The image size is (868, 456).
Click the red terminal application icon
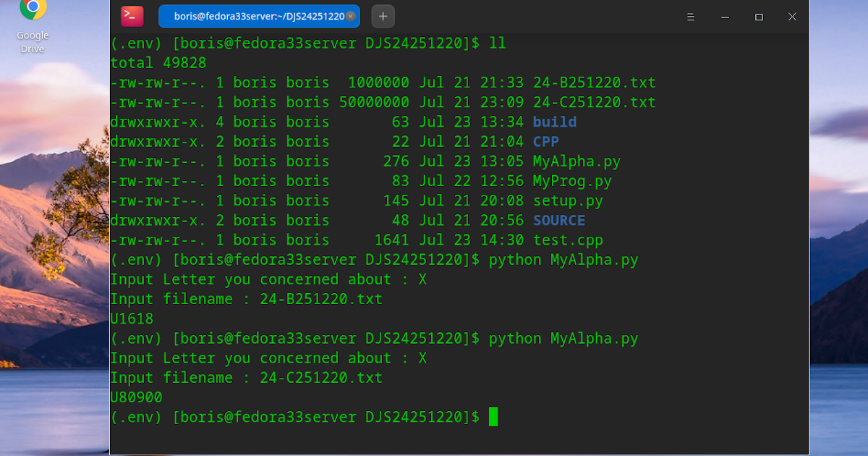pyautogui.click(x=130, y=15)
